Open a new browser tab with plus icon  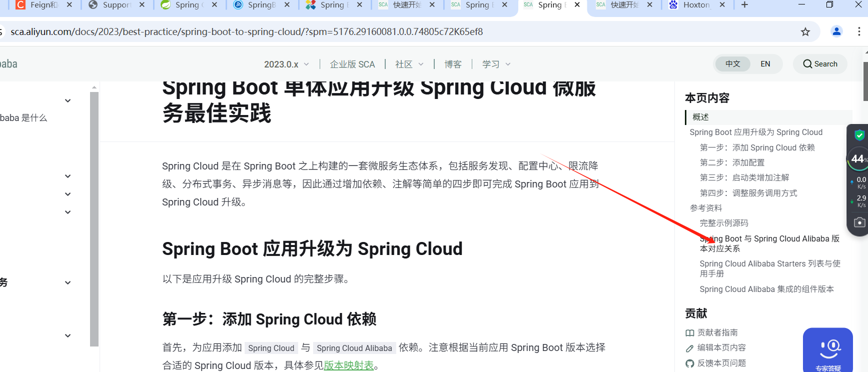point(744,4)
